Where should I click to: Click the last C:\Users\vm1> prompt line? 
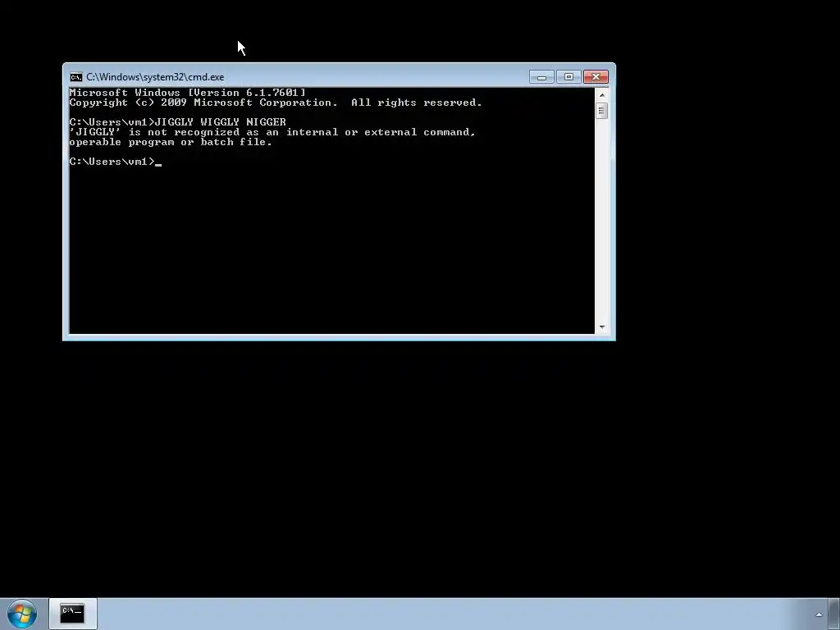point(116,162)
